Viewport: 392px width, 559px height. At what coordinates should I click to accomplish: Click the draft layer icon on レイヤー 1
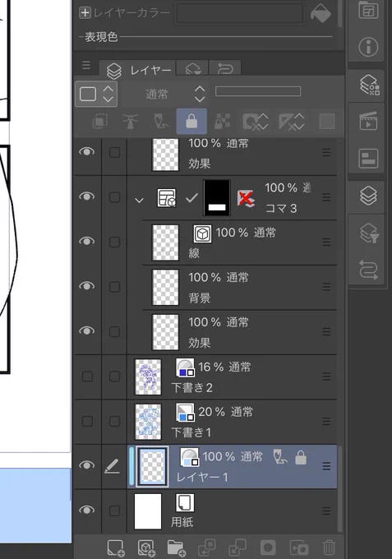tap(280, 457)
